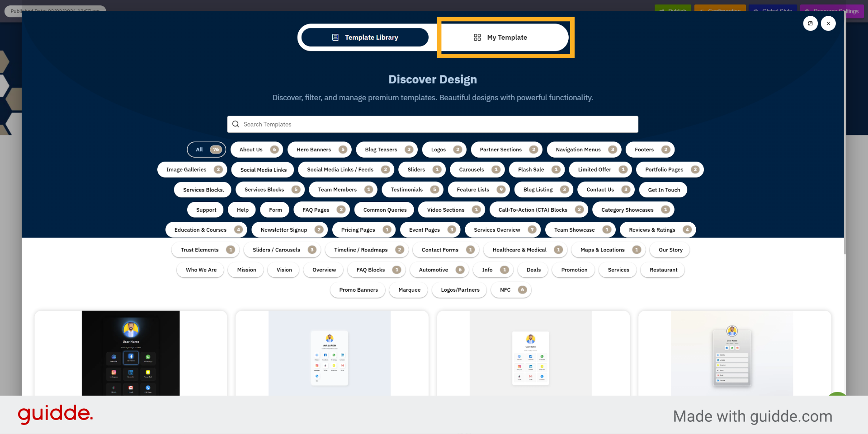Viewport: 868px width, 434px height.
Task: Select the Automotive filter chip
Action: 439,270
